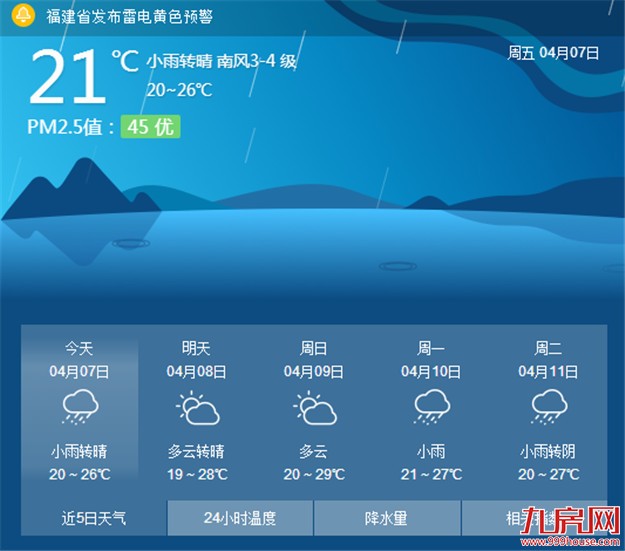625x551 pixels.
Task: Click temperature range 20～29℃
Action: click(x=314, y=474)
